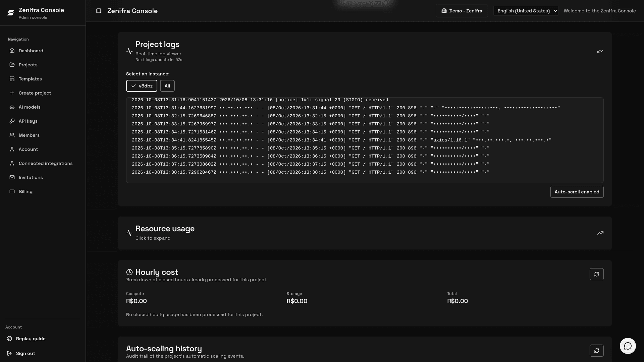Click 'Next logs update in: 57s' text

tap(159, 60)
